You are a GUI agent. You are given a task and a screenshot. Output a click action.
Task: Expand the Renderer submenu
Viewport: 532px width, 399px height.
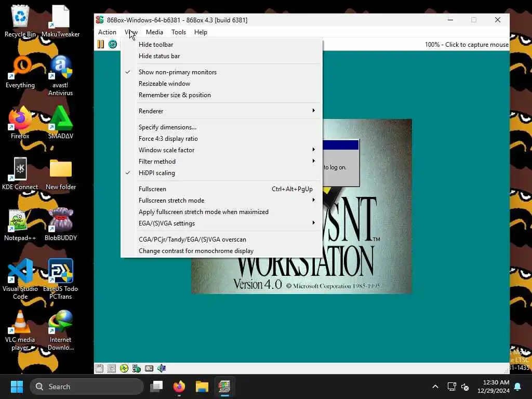point(221,111)
